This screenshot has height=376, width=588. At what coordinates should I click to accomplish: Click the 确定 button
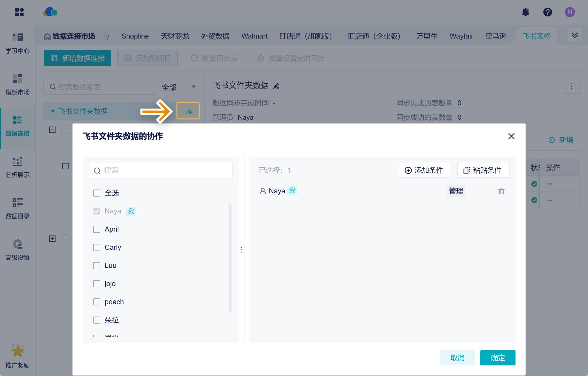click(498, 358)
